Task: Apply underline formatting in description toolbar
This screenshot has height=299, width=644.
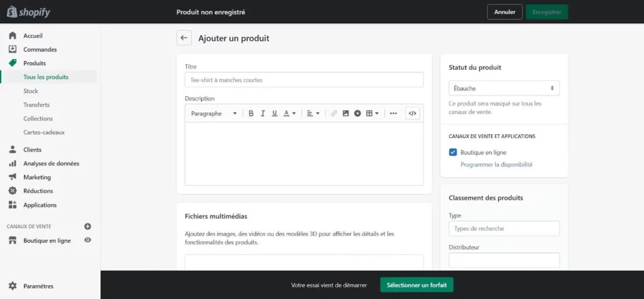Action: coord(274,114)
